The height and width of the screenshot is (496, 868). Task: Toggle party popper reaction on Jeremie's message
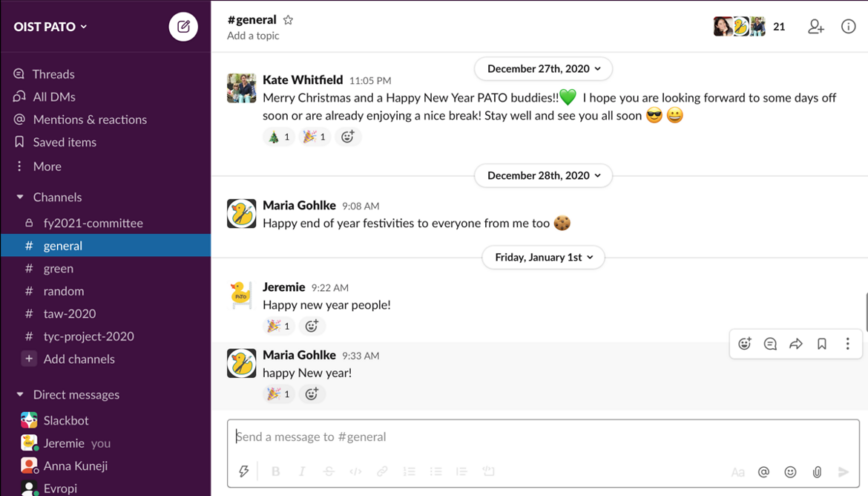click(278, 326)
